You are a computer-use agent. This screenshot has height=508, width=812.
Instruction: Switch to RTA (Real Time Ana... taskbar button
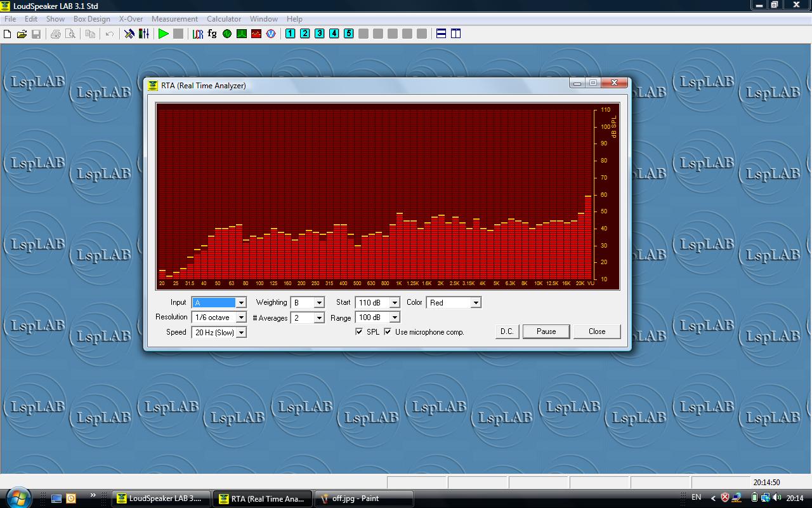click(x=262, y=498)
